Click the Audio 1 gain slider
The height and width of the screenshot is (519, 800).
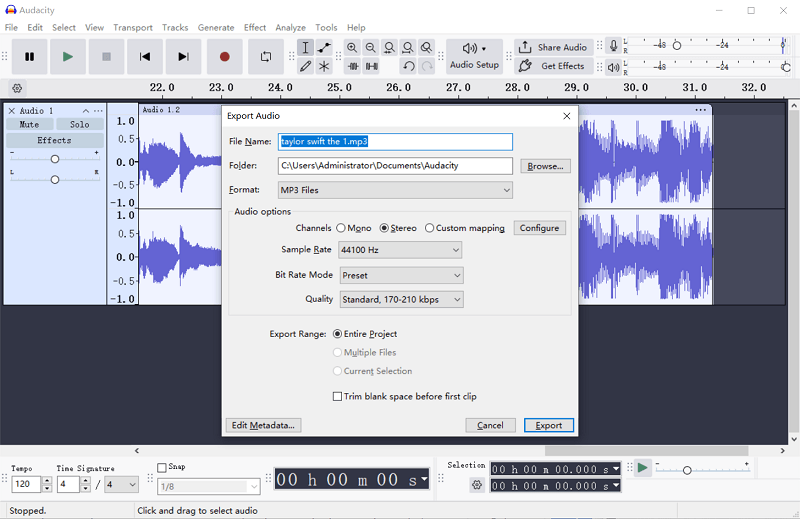click(x=55, y=159)
